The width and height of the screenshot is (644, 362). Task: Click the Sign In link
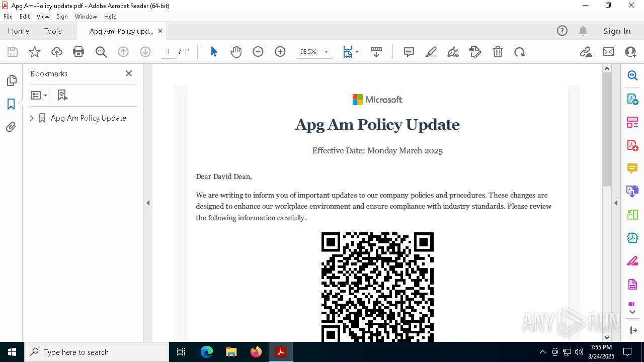[617, 31]
